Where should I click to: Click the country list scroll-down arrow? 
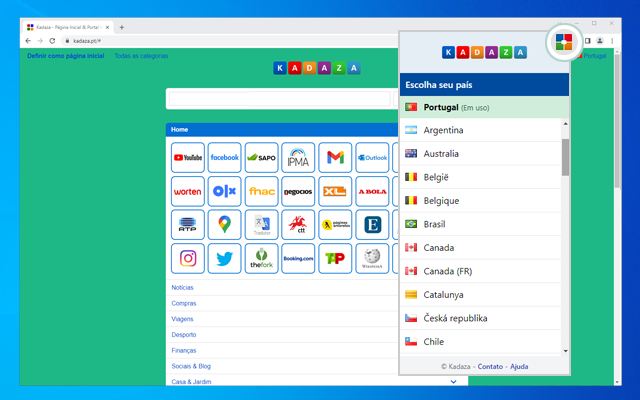(x=565, y=351)
